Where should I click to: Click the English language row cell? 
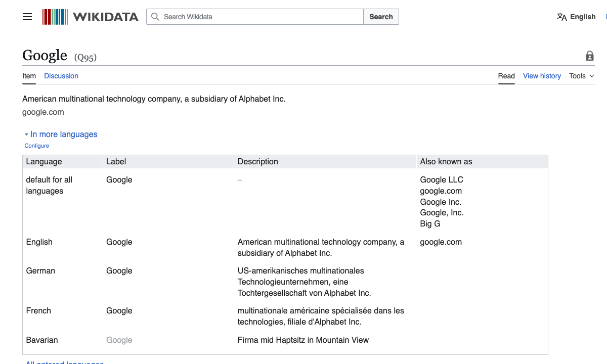(39, 242)
